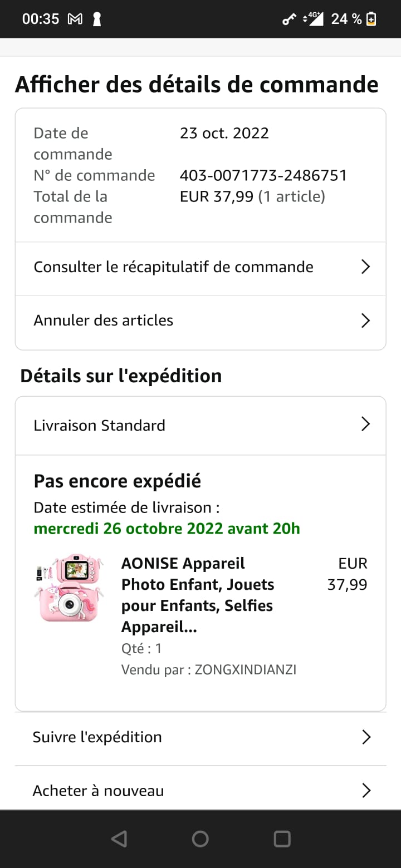The width and height of the screenshot is (401, 868).
Task: Tap chevron beside Acheter à nouveau
Action: [x=366, y=791]
